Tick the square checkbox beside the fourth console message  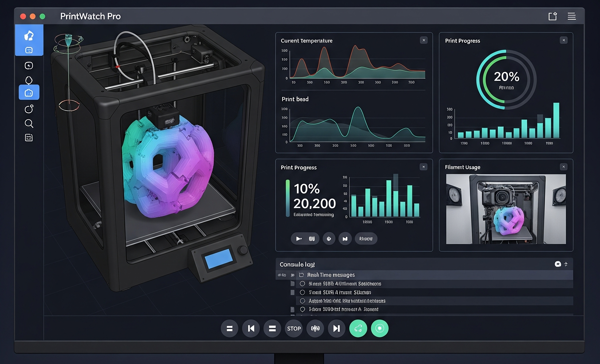click(292, 309)
